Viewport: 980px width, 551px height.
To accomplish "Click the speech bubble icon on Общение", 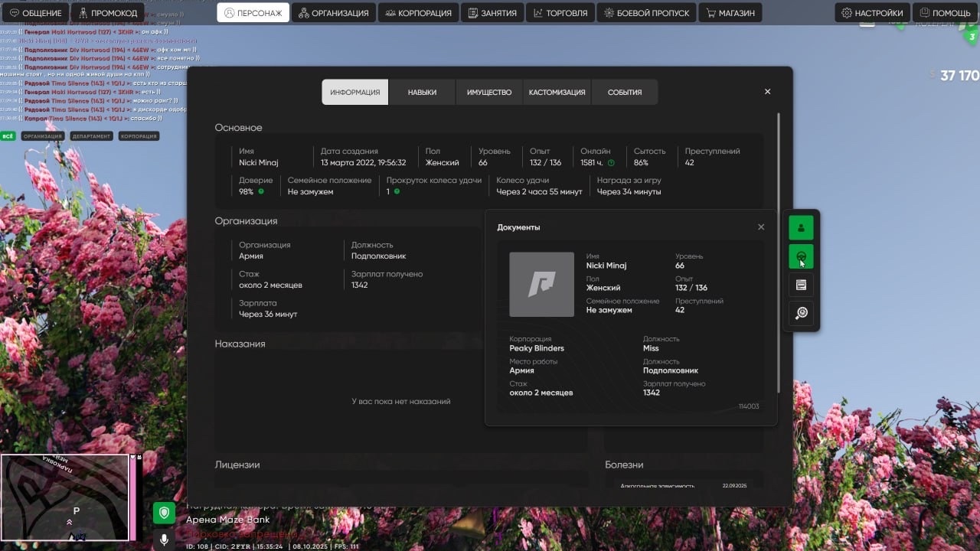I will tap(14, 13).
